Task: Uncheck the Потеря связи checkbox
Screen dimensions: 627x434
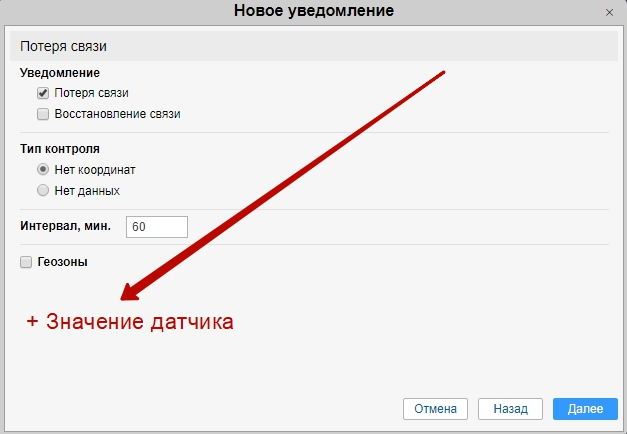Action: (x=43, y=93)
